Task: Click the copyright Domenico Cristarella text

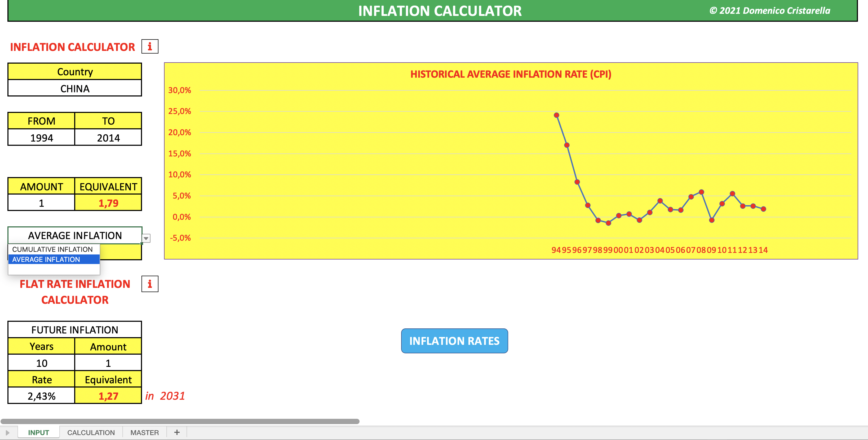Action: (x=770, y=10)
